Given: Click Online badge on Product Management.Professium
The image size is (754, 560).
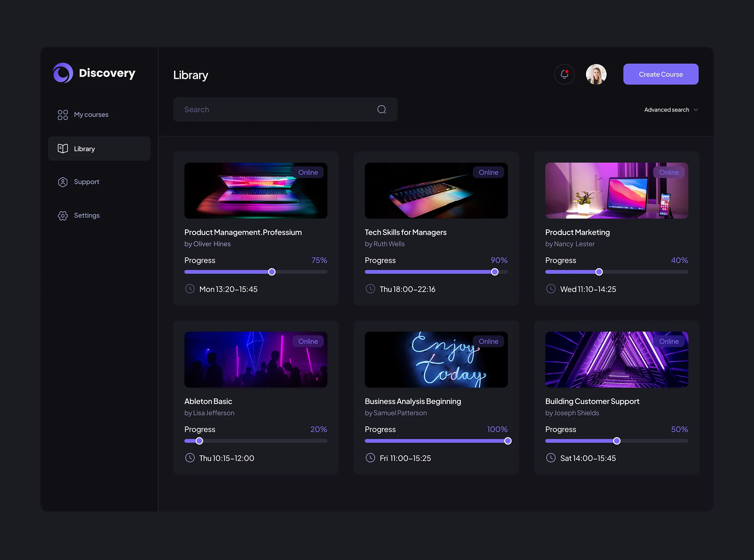Looking at the screenshot, I should pyautogui.click(x=308, y=172).
